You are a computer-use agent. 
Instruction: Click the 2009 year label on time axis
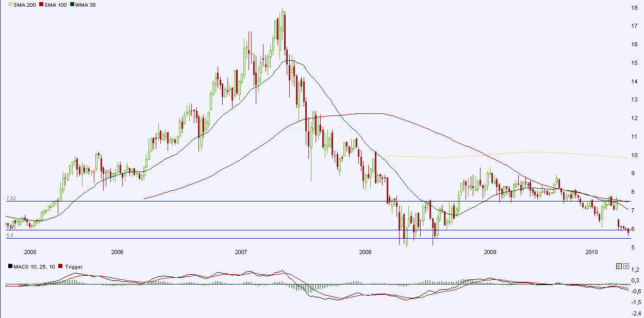click(x=490, y=253)
